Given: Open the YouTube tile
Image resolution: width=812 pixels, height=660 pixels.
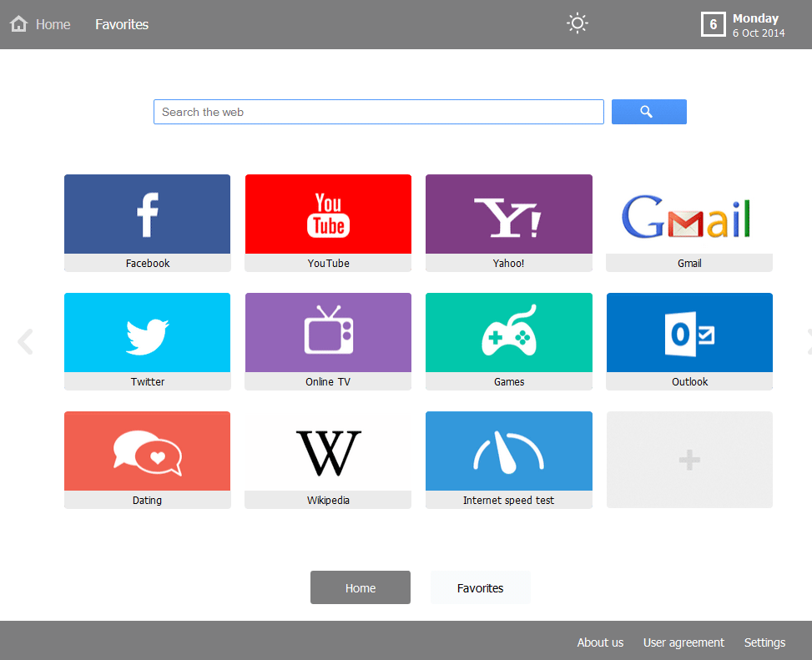Looking at the screenshot, I should (x=328, y=223).
